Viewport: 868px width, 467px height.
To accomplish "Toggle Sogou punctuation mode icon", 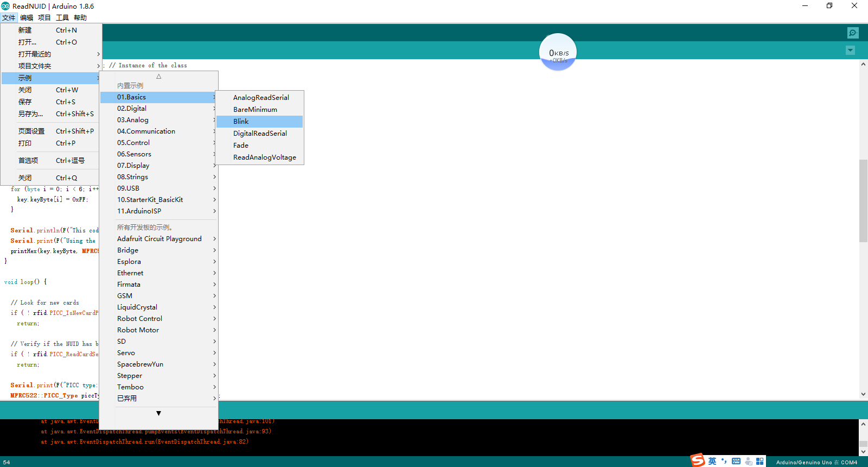I will (724, 461).
